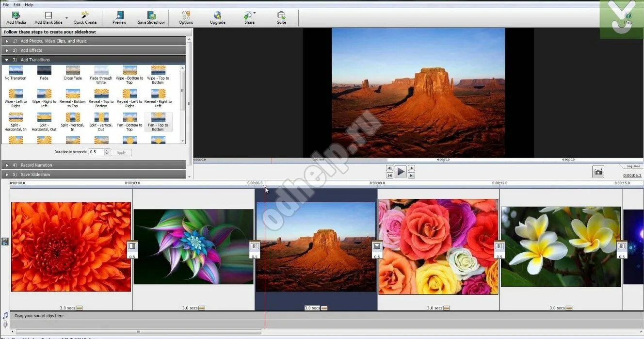Select the Fan - Top to Bottom transition
Screen dimensions: 644x339
click(x=158, y=122)
